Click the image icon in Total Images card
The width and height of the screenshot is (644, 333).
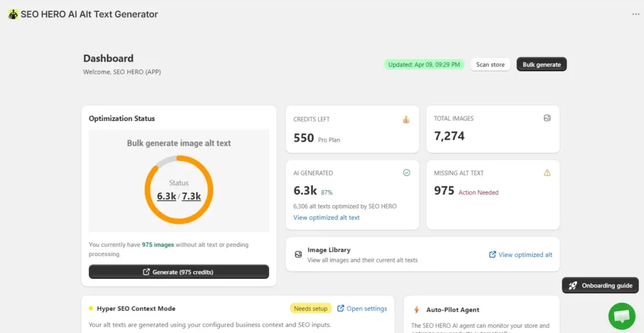[x=547, y=118]
